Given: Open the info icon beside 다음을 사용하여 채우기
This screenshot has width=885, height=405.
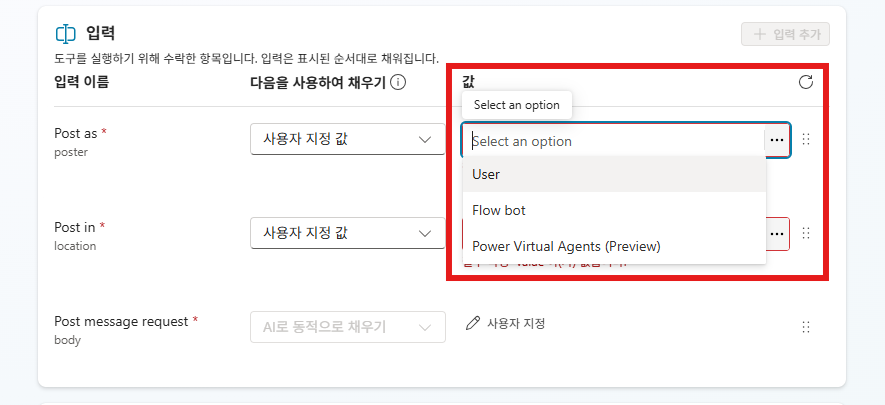Looking at the screenshot, I should coord(398,83).
